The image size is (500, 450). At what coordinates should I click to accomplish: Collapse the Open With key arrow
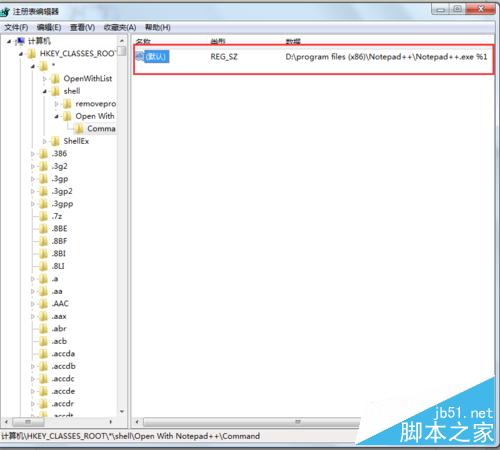[56, 116]
